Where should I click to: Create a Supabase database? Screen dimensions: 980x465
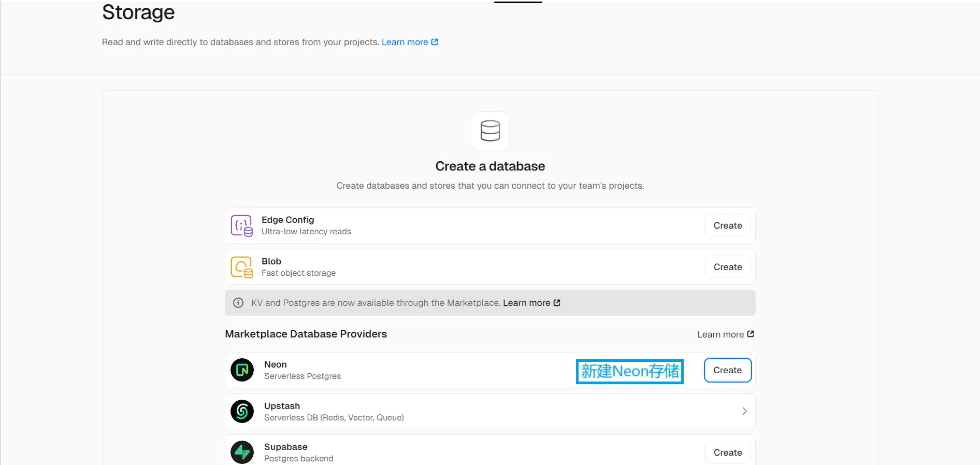click(x=728, y=453)
